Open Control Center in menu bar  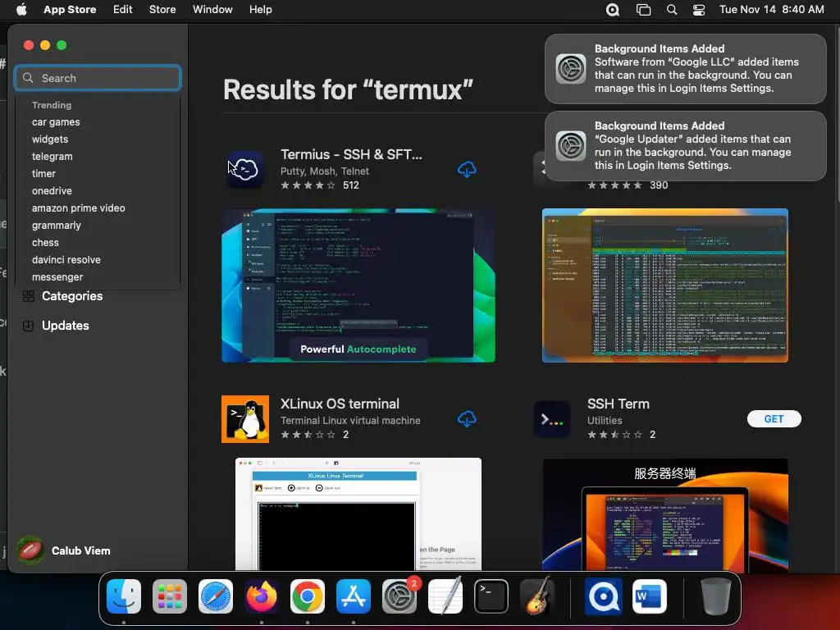699,10
